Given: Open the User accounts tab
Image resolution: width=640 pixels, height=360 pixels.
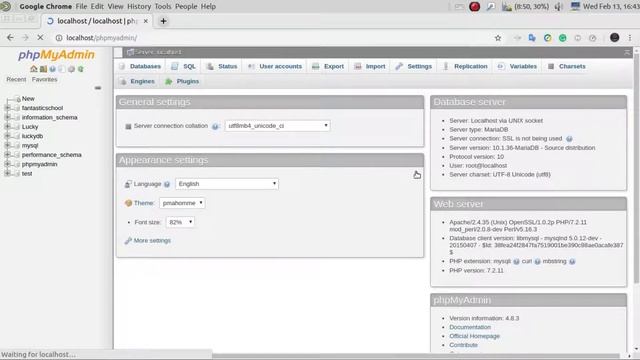Looking at the screenshot, I should [275, 66].
